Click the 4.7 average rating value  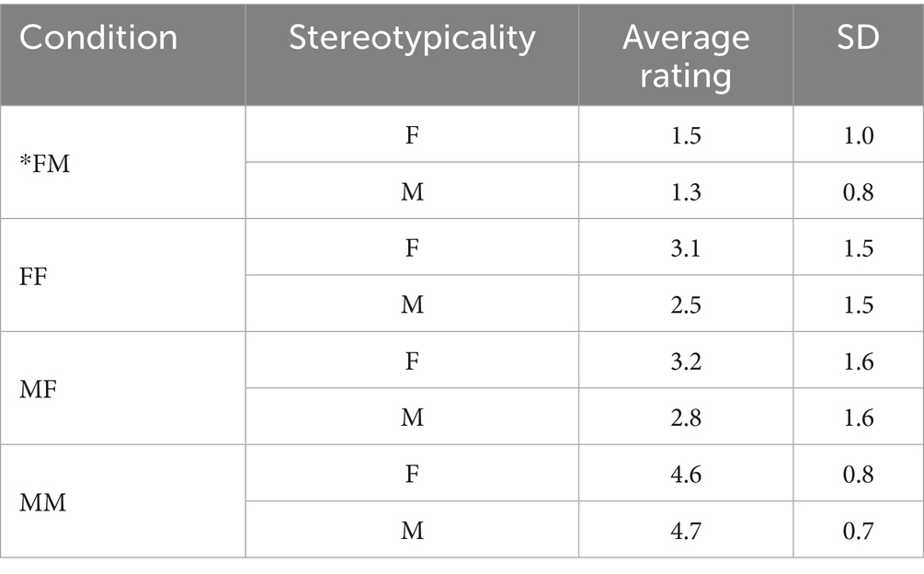[x=686, y=531]
